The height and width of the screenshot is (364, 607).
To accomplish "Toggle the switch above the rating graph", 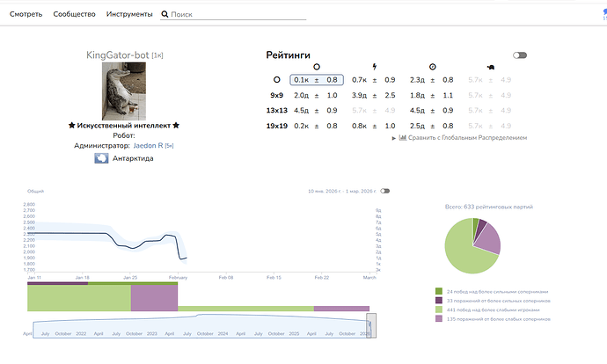I will click(x=384, y=191).
